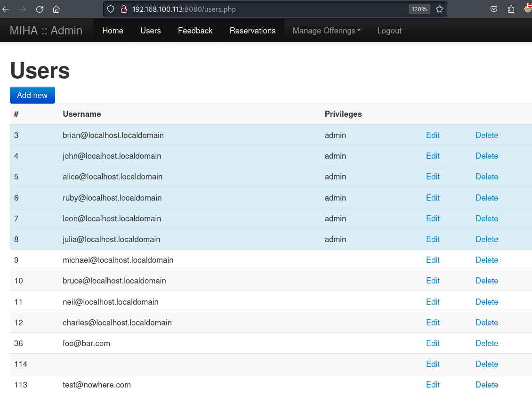Click the shield tracking protection icon
Image resolution: width=532 pixels, height=396 pixels.
click(111, 9)
